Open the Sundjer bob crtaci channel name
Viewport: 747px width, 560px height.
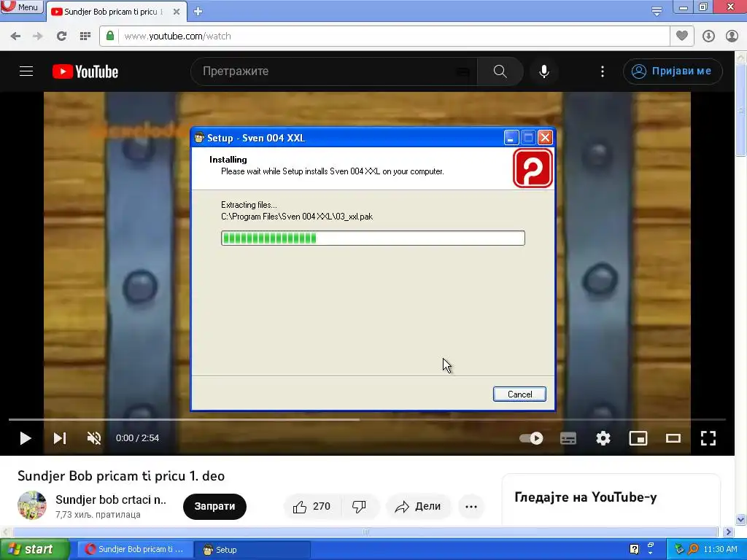(x=111, y=499)
